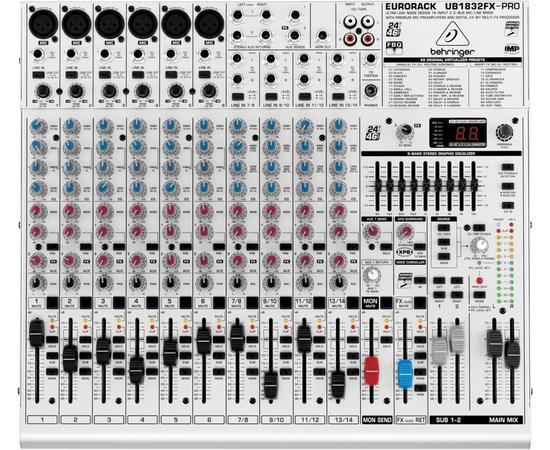550x450 pixels.
Task: Toggle the graphic equalizer EQ IN button
Action: click(x=508, y=205)
